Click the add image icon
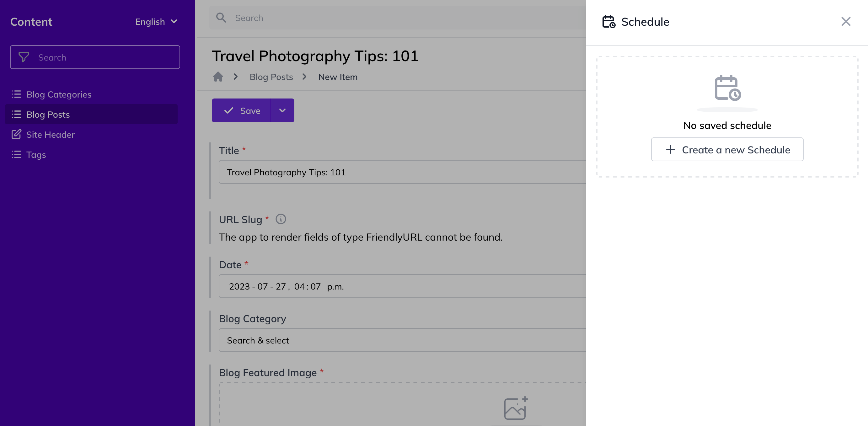The height and width of the screenshot is (426, 868). point(516,408)
